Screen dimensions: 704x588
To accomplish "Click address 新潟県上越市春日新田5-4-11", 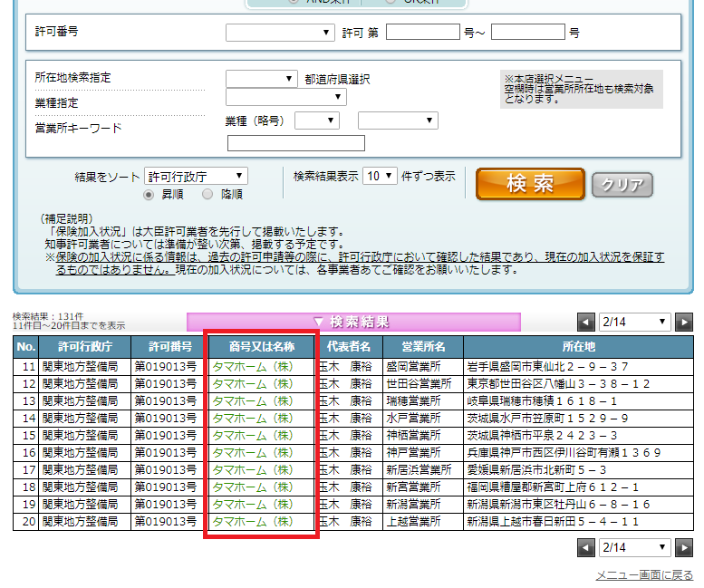I will [x=553, y=522].
